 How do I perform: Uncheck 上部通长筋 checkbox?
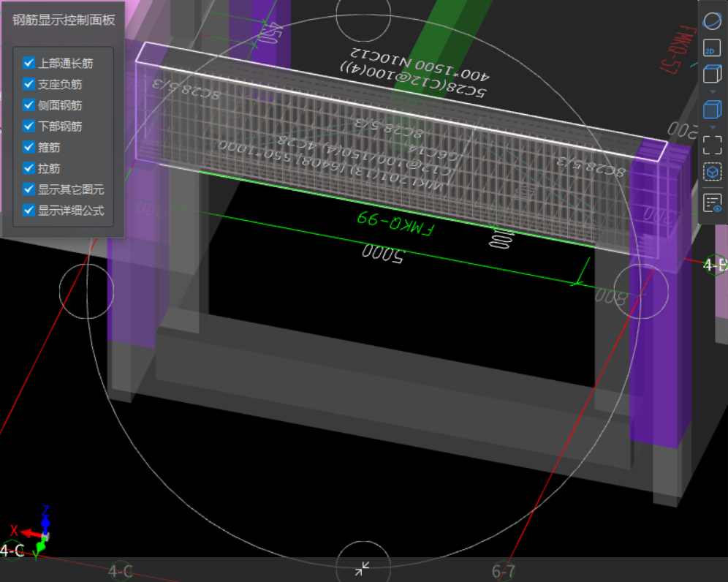pyautogui.click(x=29, y=63)
